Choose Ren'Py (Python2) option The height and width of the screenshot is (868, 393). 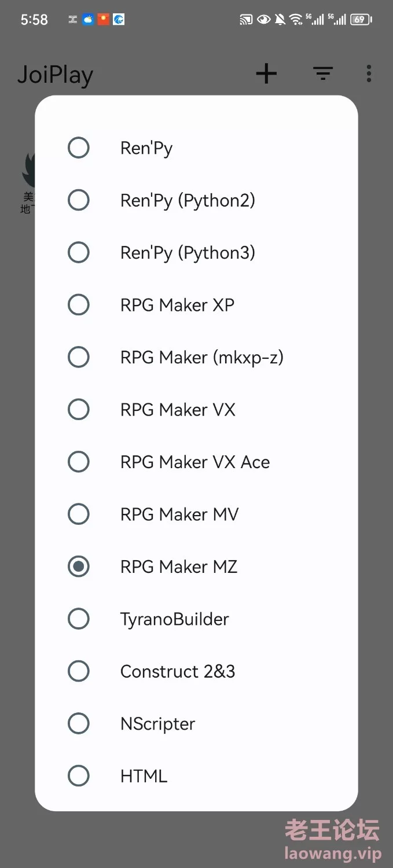tap(196, 200)
